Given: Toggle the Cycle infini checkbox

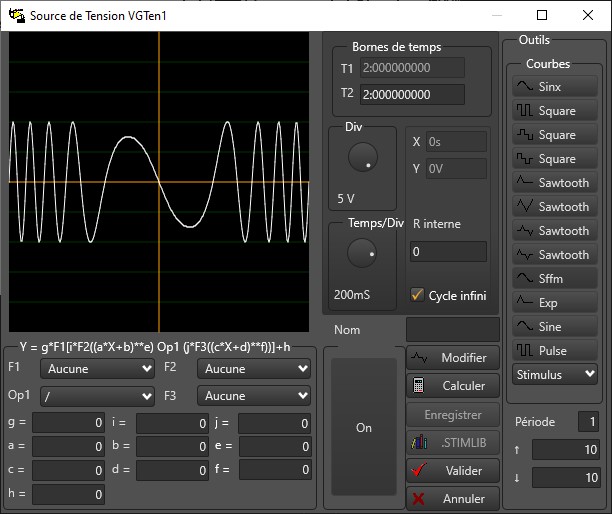Looking at the screenshot, I should [x=418, y=295].
